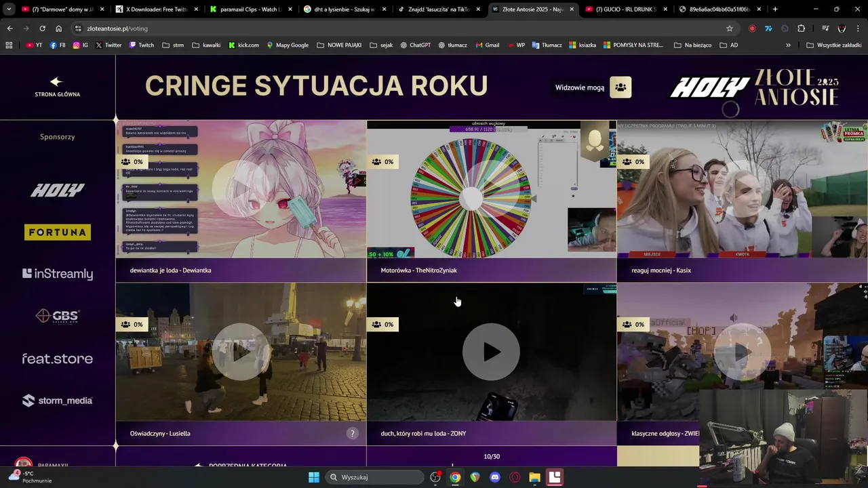This screenshot has width=868, height=488.
Task: Open a new browser tab
Action: pyautogui.click(x=775, y=9)
